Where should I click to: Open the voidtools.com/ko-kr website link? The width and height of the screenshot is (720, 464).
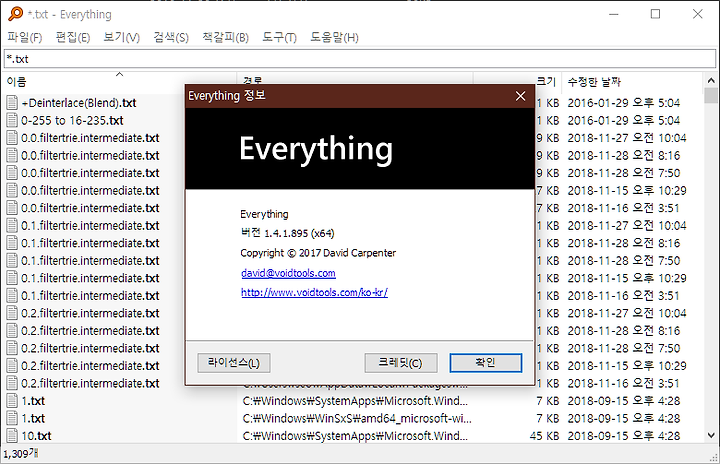[x=315, y=292]
